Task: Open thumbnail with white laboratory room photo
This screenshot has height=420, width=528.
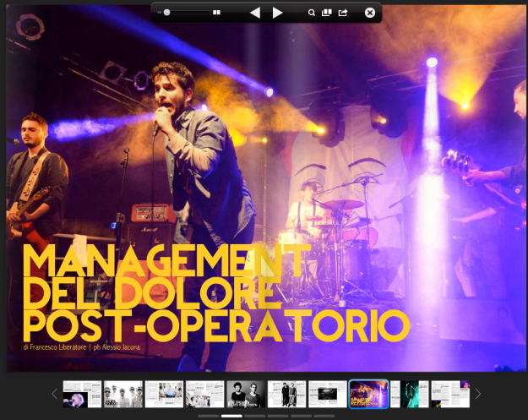Action: [164, 394]
